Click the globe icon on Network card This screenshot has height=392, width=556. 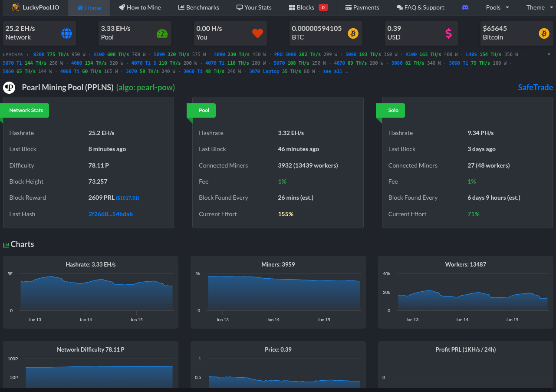click(x=66, y=33)
